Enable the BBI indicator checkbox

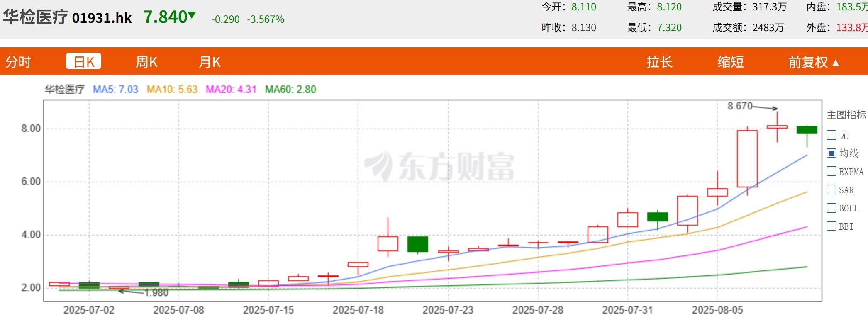pyautogui.click(x=831, y=226)
